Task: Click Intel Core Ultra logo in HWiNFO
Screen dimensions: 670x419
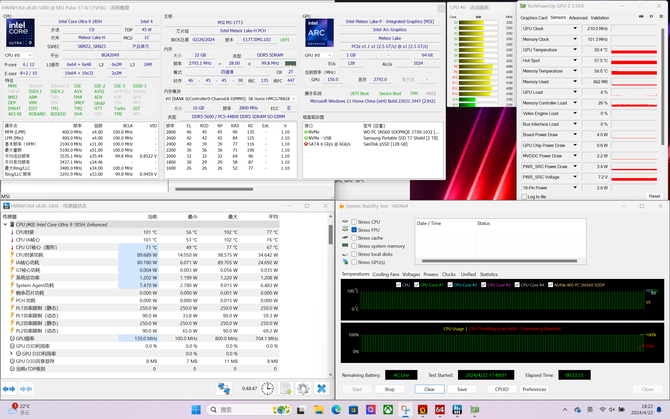Action: pyautogui.click(x=20, y=33)
